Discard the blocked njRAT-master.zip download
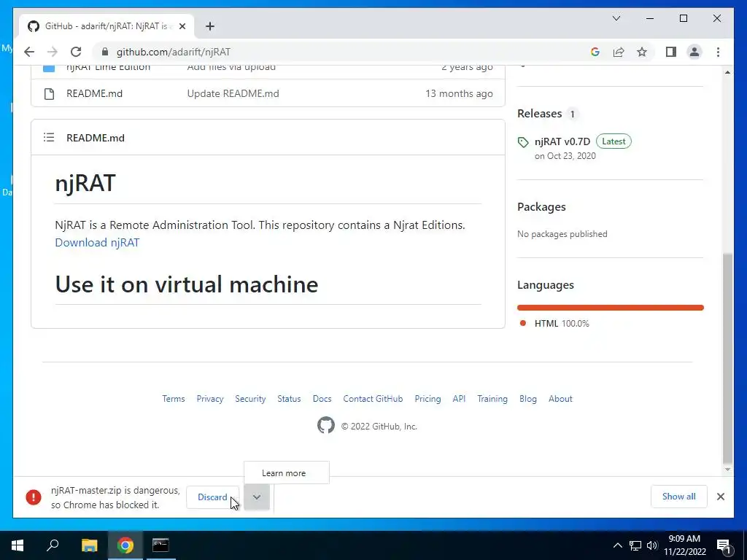The image size is (747, 560). coord(212,497)
